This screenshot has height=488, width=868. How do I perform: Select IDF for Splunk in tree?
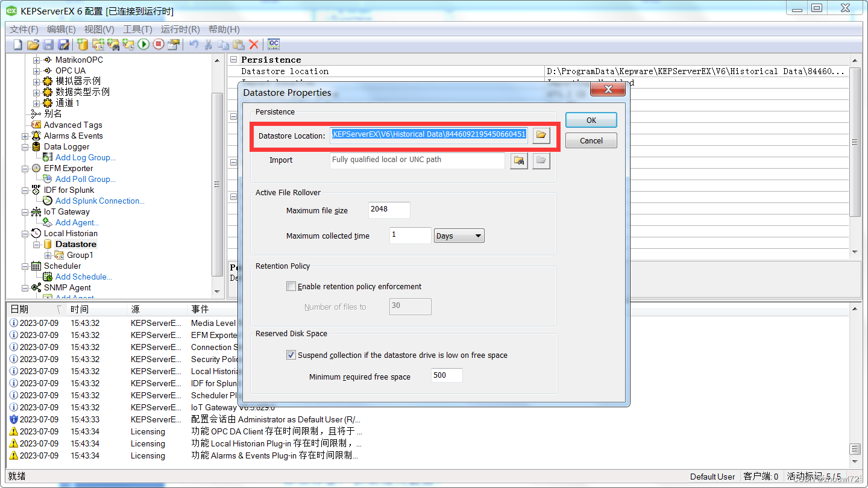click(69, 190)
